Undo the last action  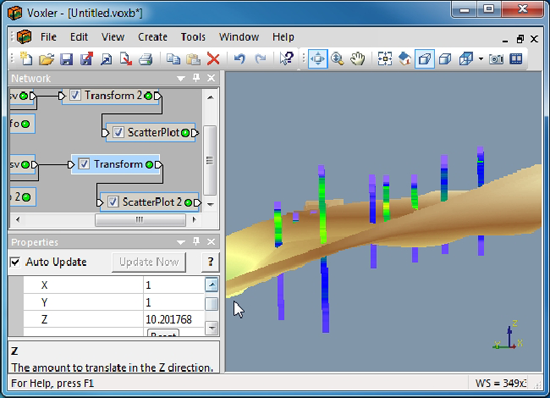[x=240, y=59]
